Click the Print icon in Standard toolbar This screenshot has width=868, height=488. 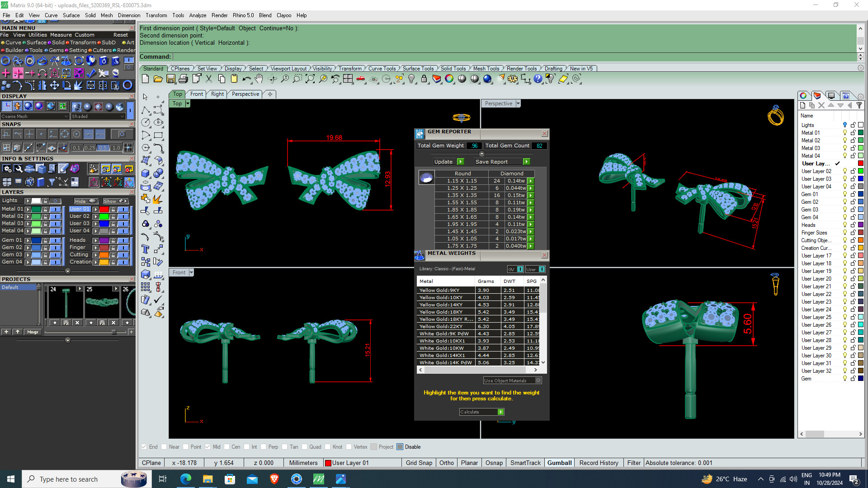[x=183, y=79]
